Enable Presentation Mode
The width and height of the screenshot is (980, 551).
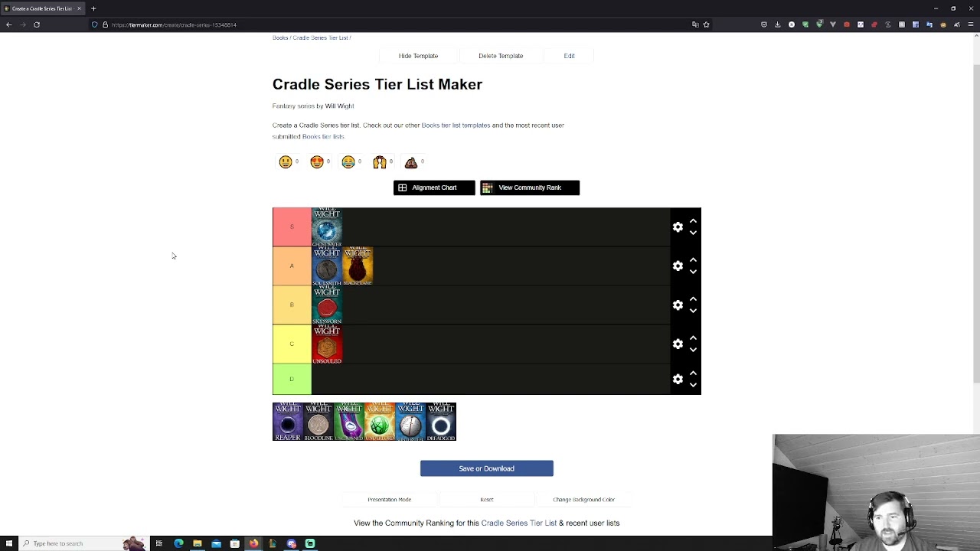tap(389, 500)
